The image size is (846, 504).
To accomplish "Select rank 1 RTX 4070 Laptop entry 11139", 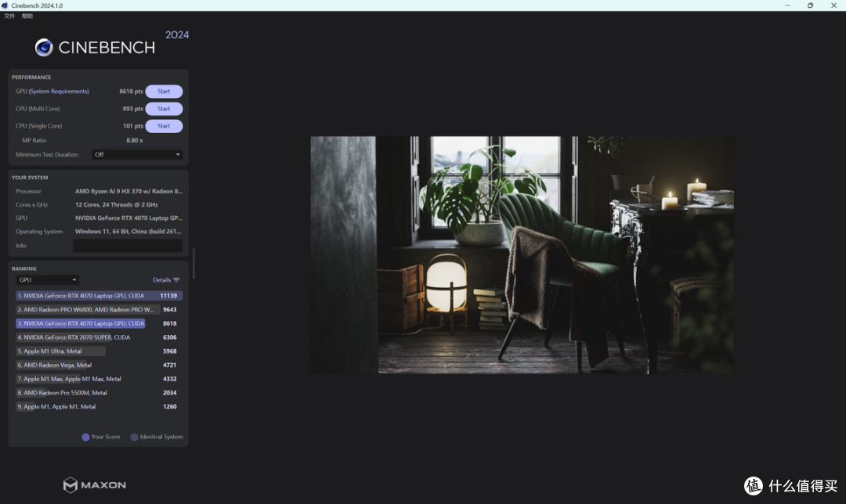I will pyautogui.click(x=99, y=295).
